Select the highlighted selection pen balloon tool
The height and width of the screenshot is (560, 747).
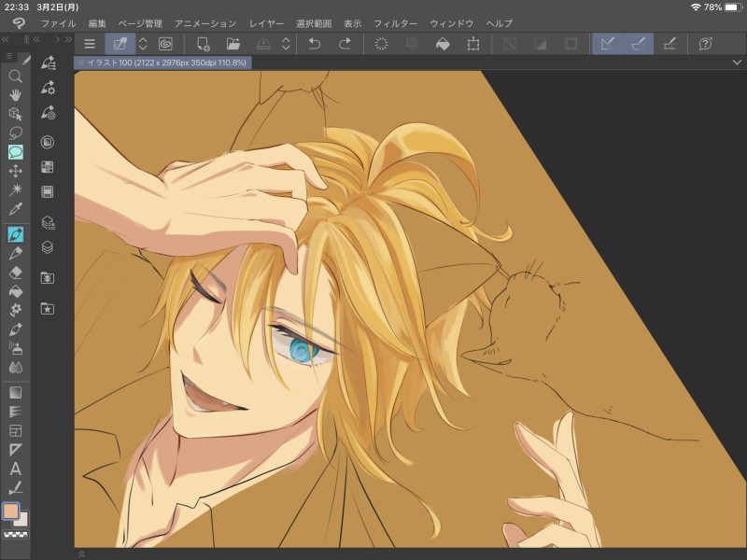(x=15, y=152)
